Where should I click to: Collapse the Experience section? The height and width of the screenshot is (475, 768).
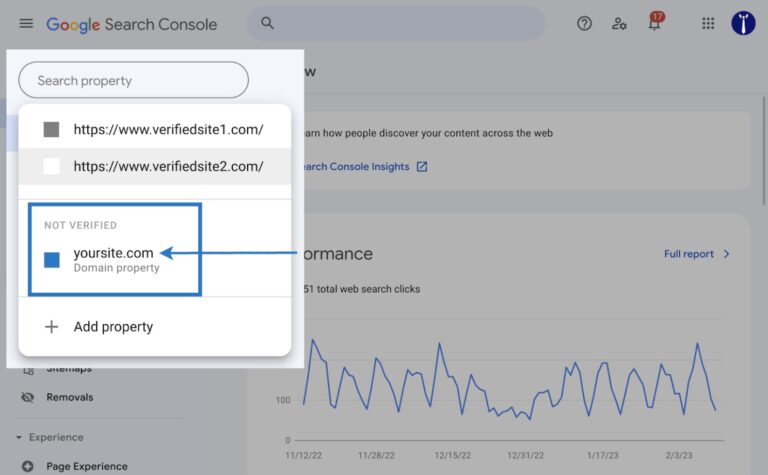point(19,437)
